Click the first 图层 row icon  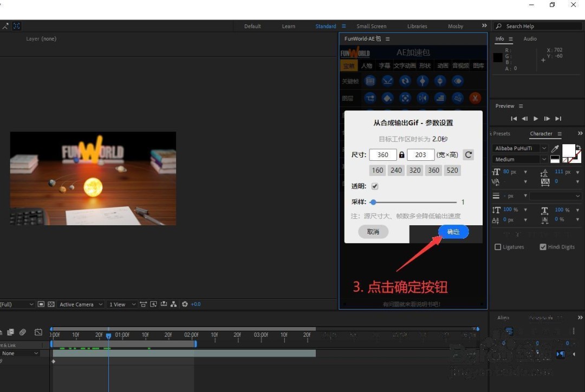coord(370,98)
